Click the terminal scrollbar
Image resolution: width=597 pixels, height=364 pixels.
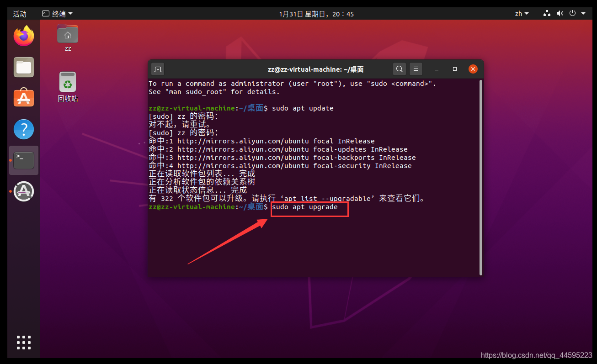(x=480, y=177)
